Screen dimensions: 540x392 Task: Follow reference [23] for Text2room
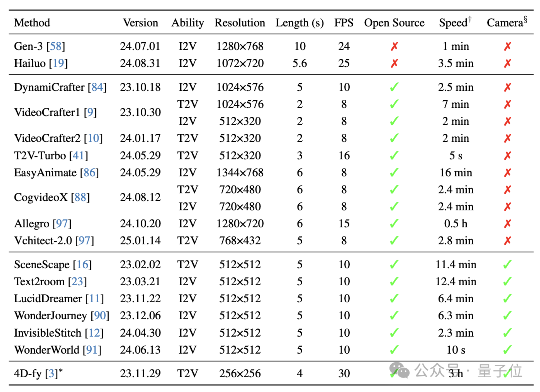coord(77,281)
